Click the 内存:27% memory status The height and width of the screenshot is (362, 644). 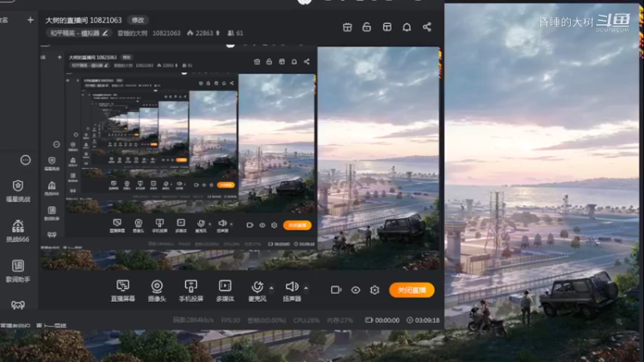[x=340, y=320]
